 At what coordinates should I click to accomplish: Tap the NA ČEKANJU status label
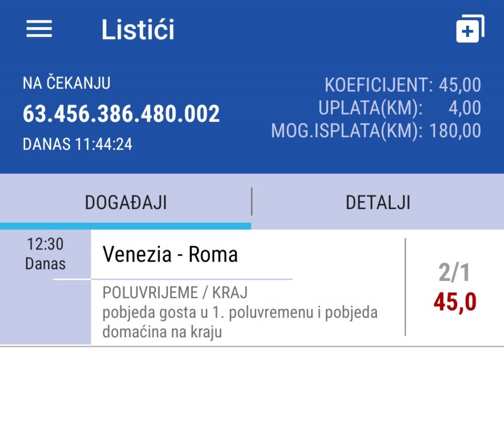click(x=67, y=82)
